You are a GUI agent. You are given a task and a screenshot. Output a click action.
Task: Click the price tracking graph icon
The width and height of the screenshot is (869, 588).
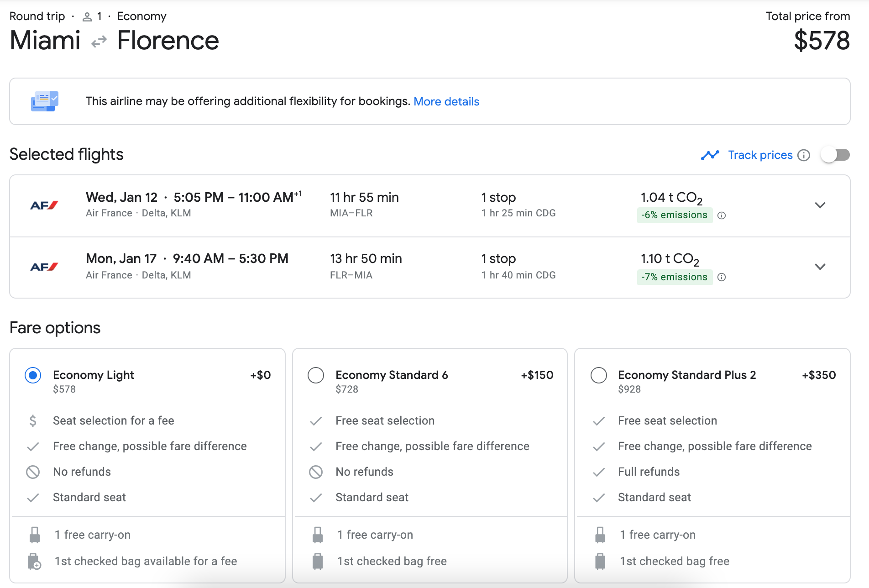tap(710, 155)
